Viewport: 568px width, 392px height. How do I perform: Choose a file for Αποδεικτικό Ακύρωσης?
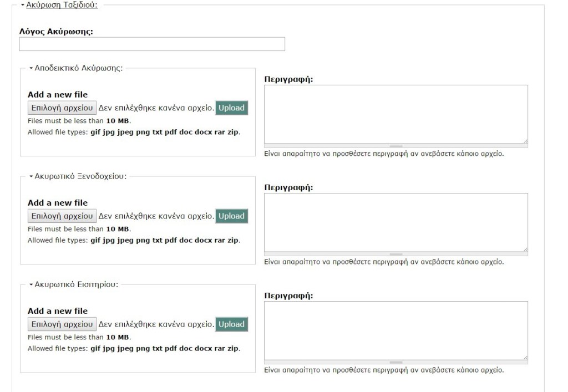[62, 108]
